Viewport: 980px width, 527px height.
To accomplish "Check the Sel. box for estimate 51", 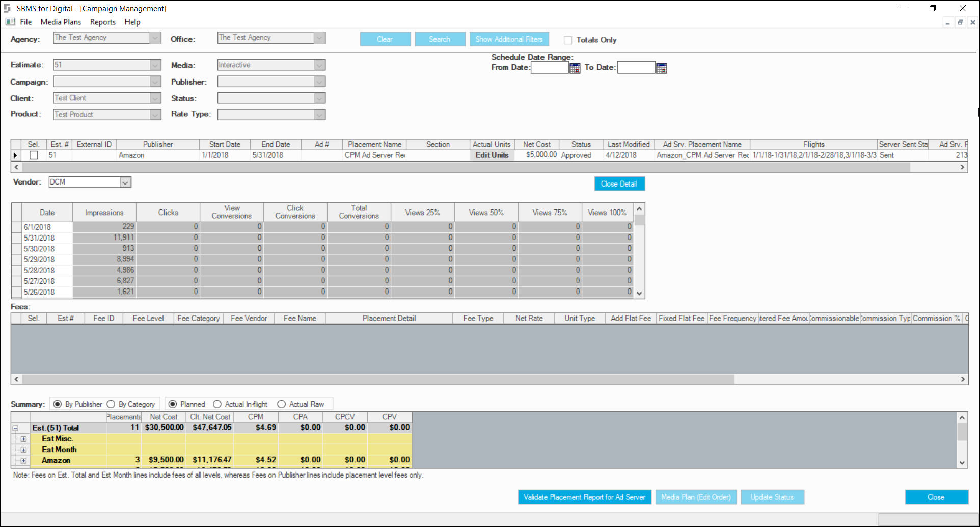I will tap(34, 155).
